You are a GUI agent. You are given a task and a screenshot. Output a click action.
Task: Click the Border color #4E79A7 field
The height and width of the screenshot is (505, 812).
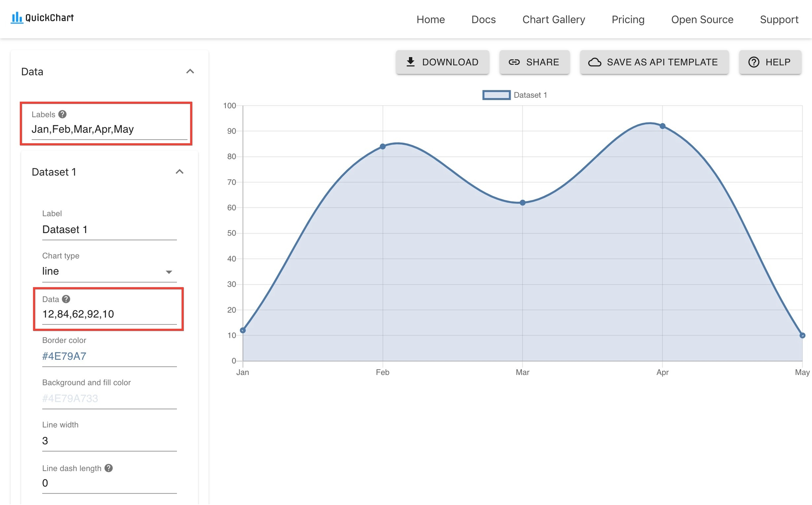109,356
